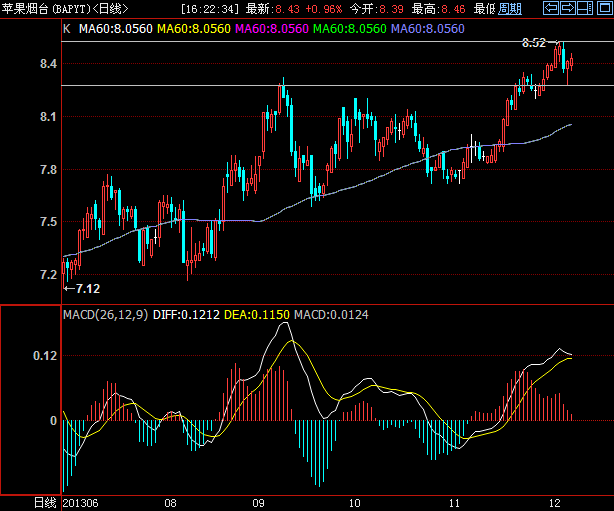Screen dimensions: 614x511
Task: Click the yellow MA60:8.0560 label
Action: pyautogui.click(x=194, y=29)
